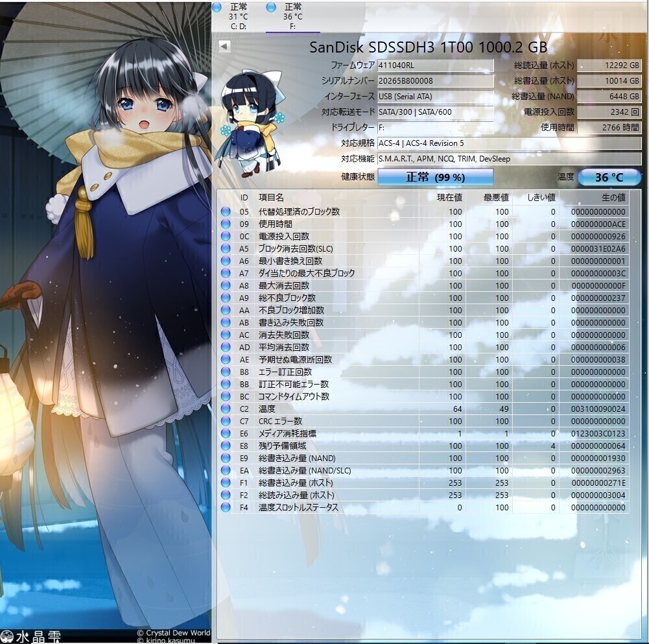The image size is (649, 644).
Task: Click status circle icon for attribute A9
Action: point(226,298)
